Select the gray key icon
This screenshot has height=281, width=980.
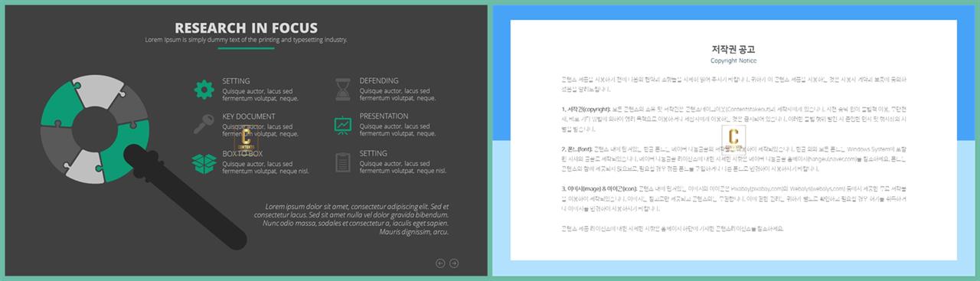(x=204, y=124)
